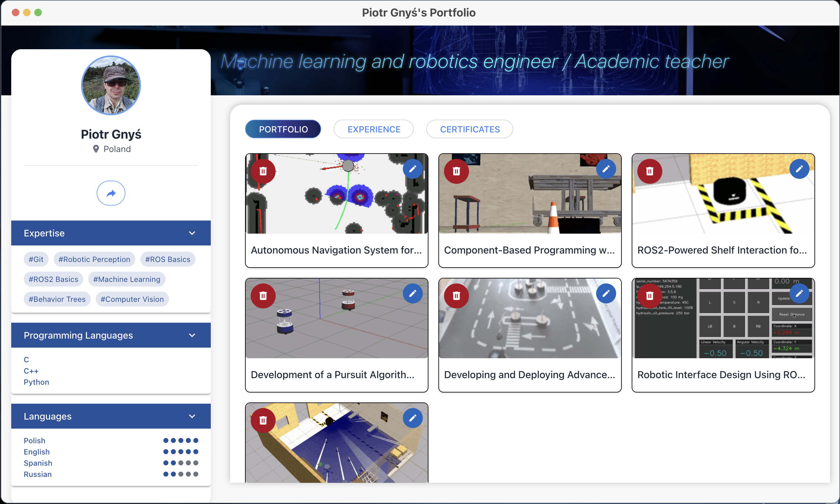Edit the warehouse simulation project at bottom
The width and height of the screenshot is (840, 504).
pyautogui.click(x=412, y=418)
